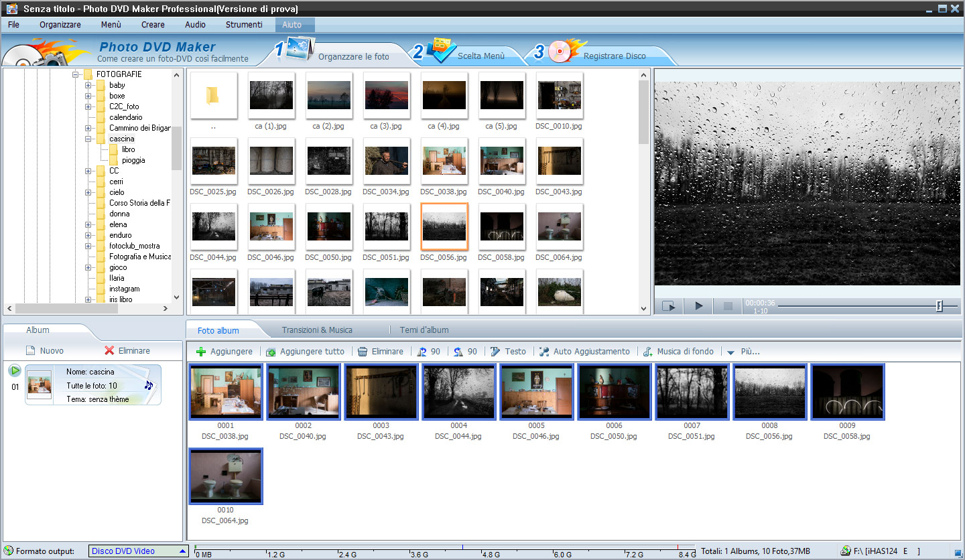Viewport: 965px width, 560px height.
Task: Click the Testo pencil icon
Action: tap(495, 352)
